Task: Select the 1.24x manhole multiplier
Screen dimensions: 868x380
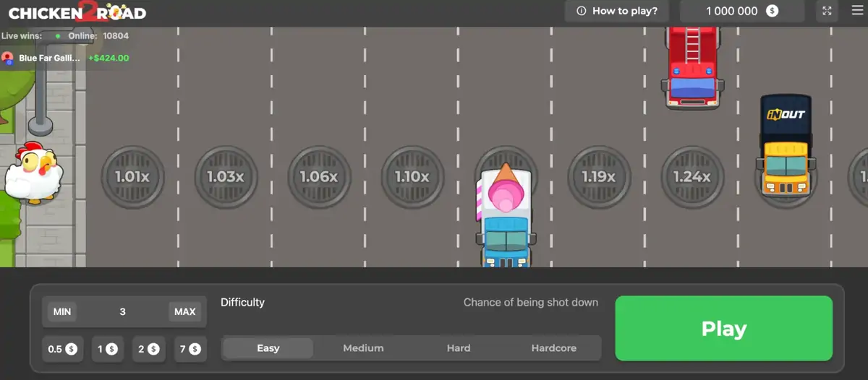Action: click(692, 177)
